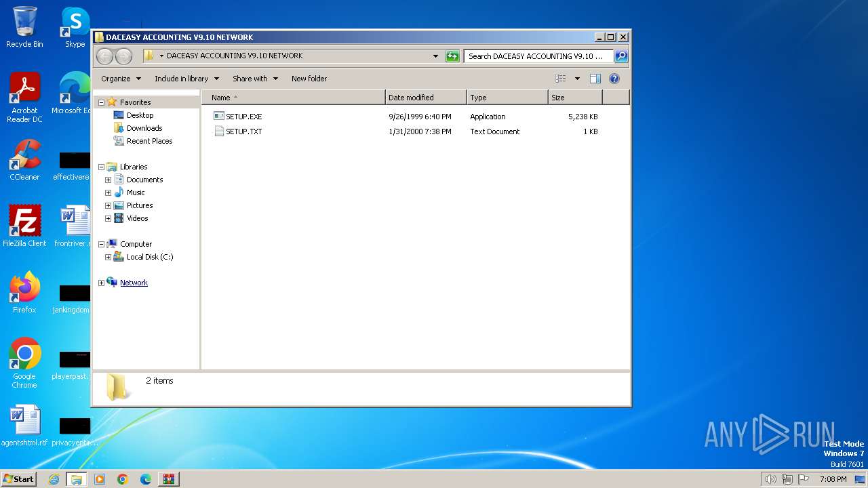Screen dimensions: 868x488
Task: Open Recycle Bin on desktop
Action: coord(24,27)
